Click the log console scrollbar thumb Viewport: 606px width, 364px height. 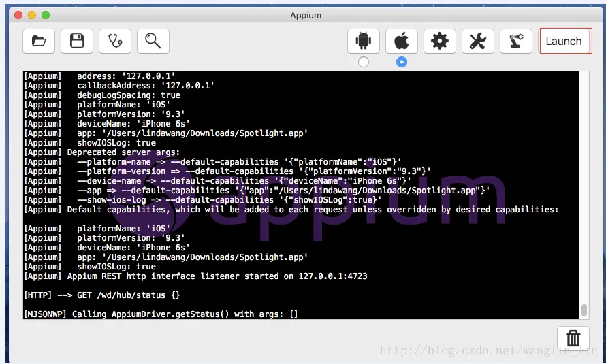[584, 310]
